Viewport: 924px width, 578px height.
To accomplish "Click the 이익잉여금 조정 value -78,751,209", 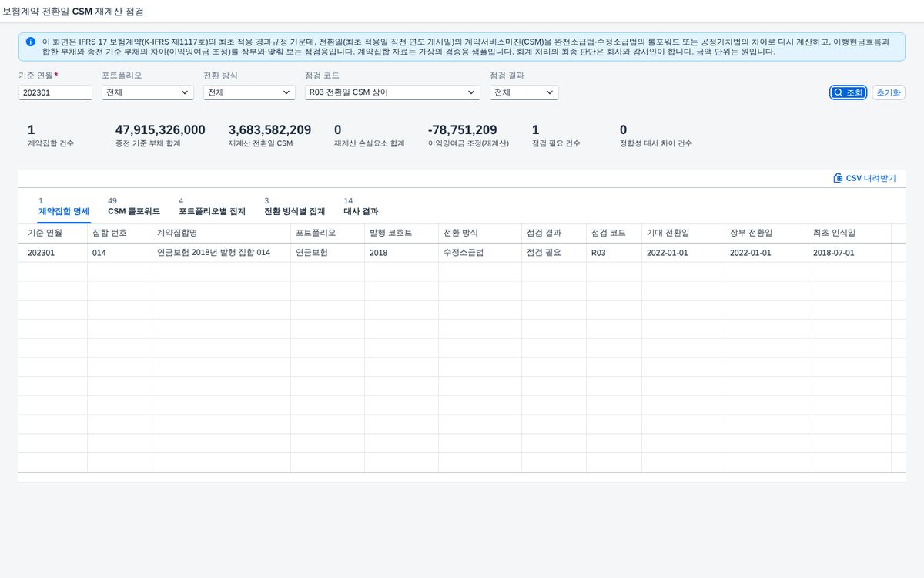I will click(462, 129).
